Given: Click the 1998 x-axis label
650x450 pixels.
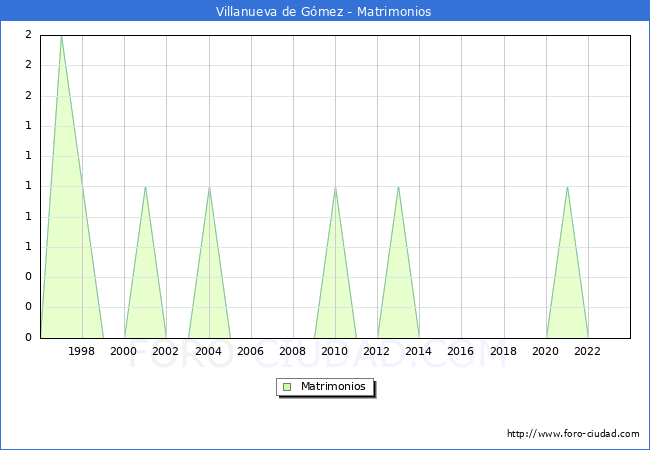Looking at the screenshot, I should [x=82, y=351].
